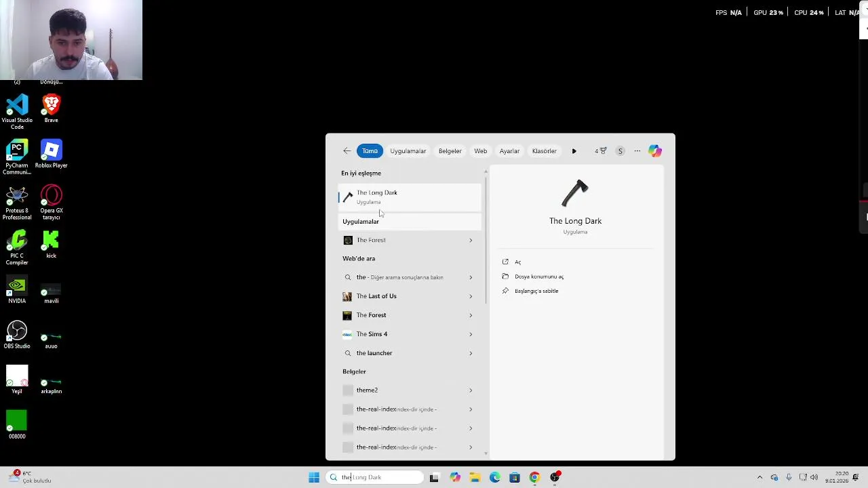Click the S account avatar
The height and width of the screenshot is (488, 868).
click(620, 151)
